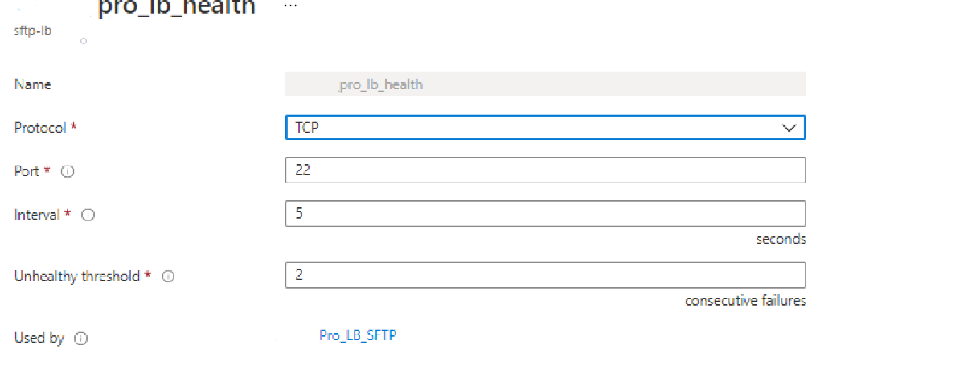Screen dimensions: 980x386
Task: Expand the Protocol dropdown chevron arrow
Action: [x=789, y=128]
